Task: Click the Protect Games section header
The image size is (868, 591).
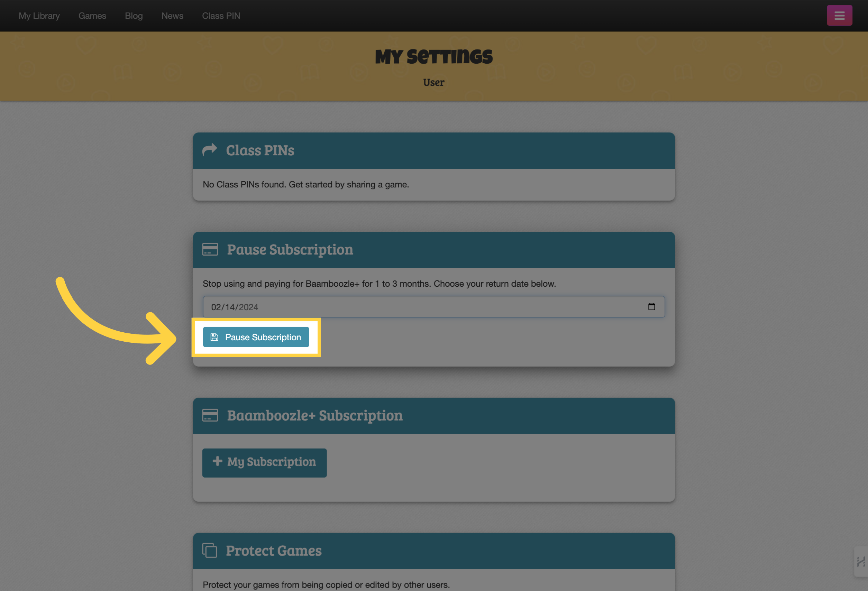Action: pyautogui.click(x=433, y=551)
